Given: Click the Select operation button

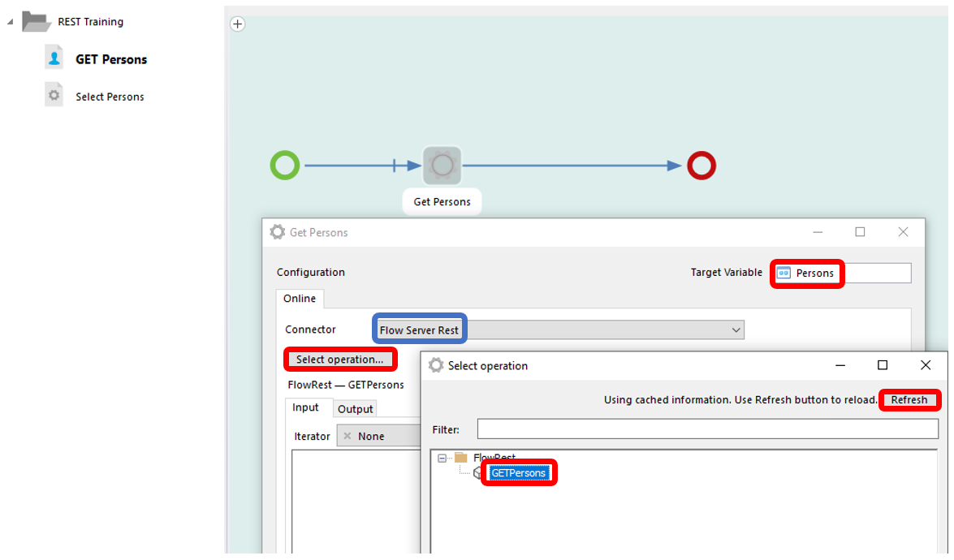Looking at the screenshot, I should [339, 360].
